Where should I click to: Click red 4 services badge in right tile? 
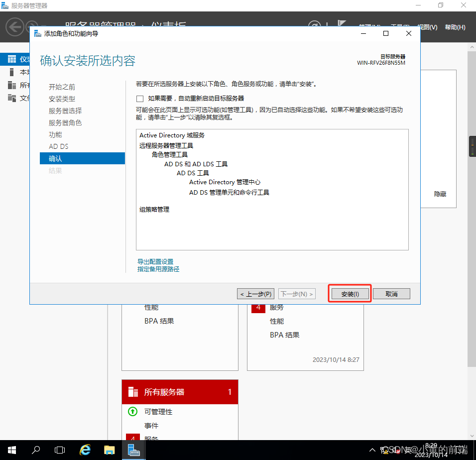point(258,309)
